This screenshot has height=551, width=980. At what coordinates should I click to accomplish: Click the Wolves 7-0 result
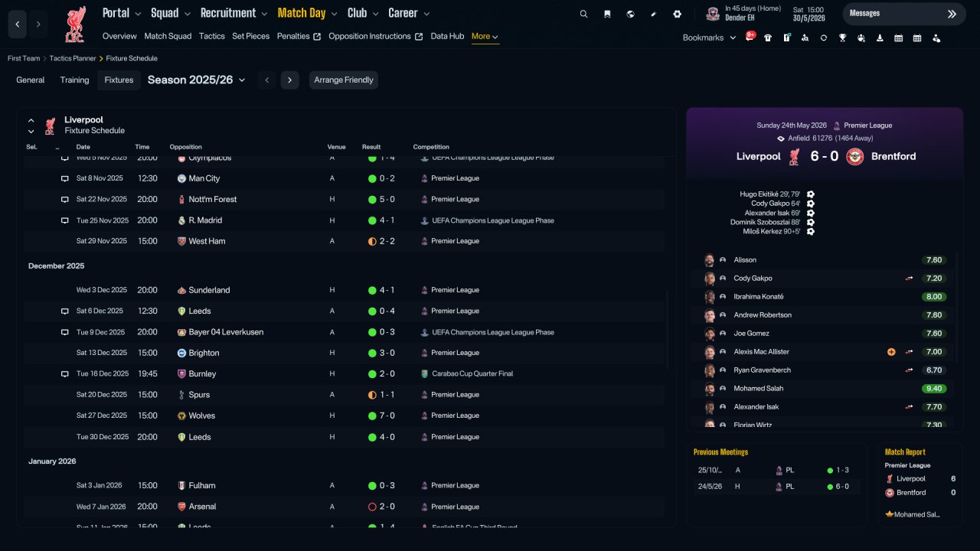(x=387, y=416)
